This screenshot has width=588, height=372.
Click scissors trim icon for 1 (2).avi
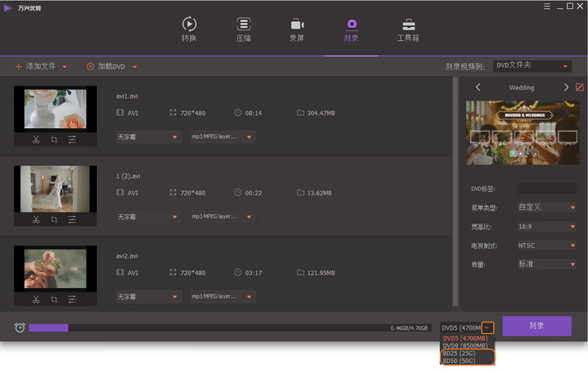pyautogui.click(x=36, y=220)
